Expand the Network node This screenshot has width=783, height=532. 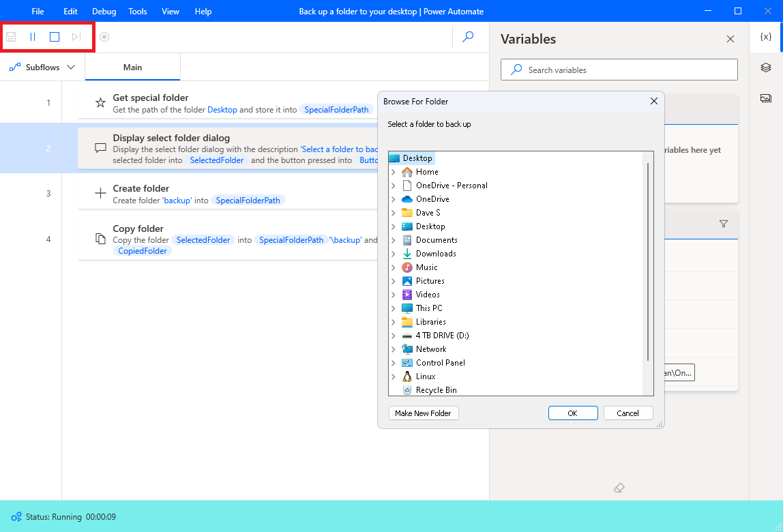[394, 349]
